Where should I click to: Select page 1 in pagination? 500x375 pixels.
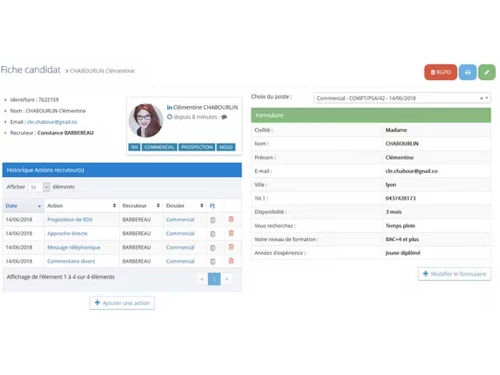pos(214,279)
